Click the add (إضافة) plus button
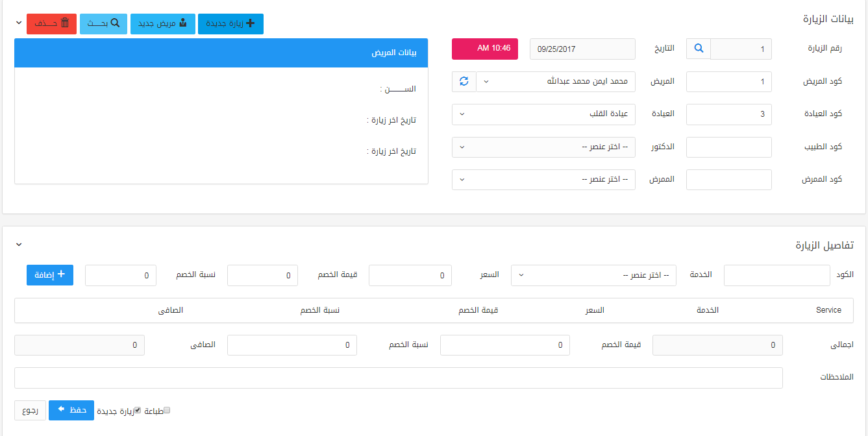Screen dimensions: 868x436 (50, 275)
